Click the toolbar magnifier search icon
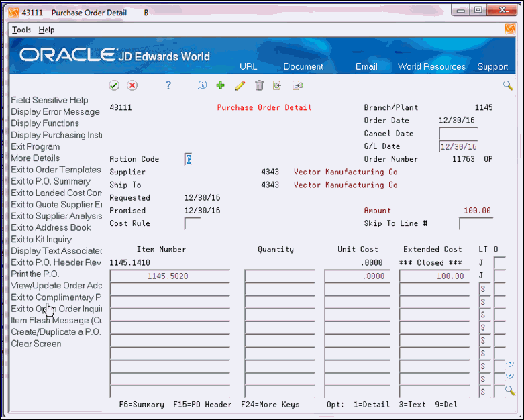This screenshot has width=524, height=420. pos(508,85)
